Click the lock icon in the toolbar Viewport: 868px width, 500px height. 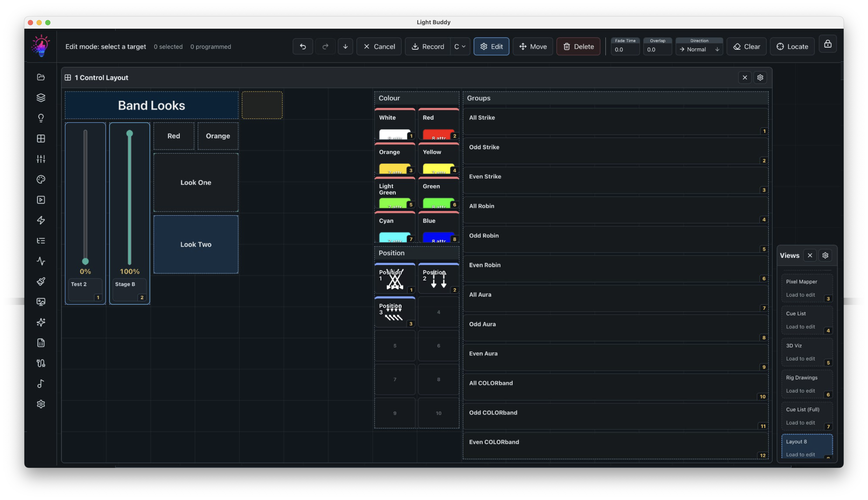point(828,44)
